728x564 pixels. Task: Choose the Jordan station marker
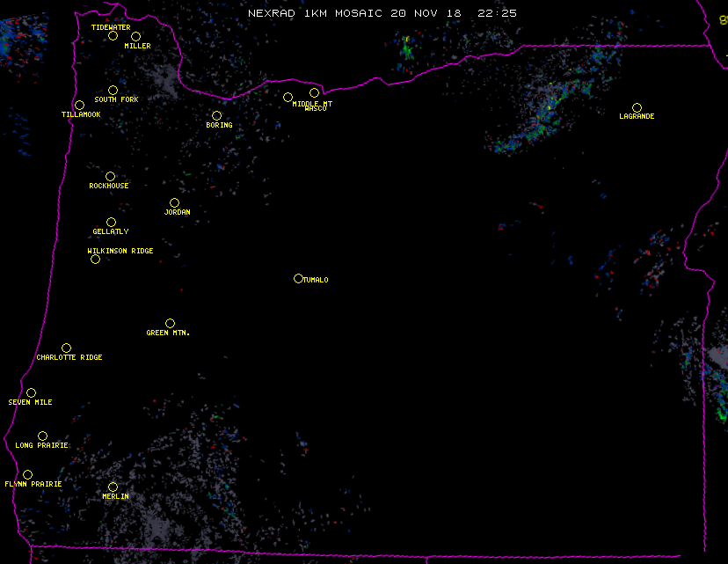tap(174, 203)
